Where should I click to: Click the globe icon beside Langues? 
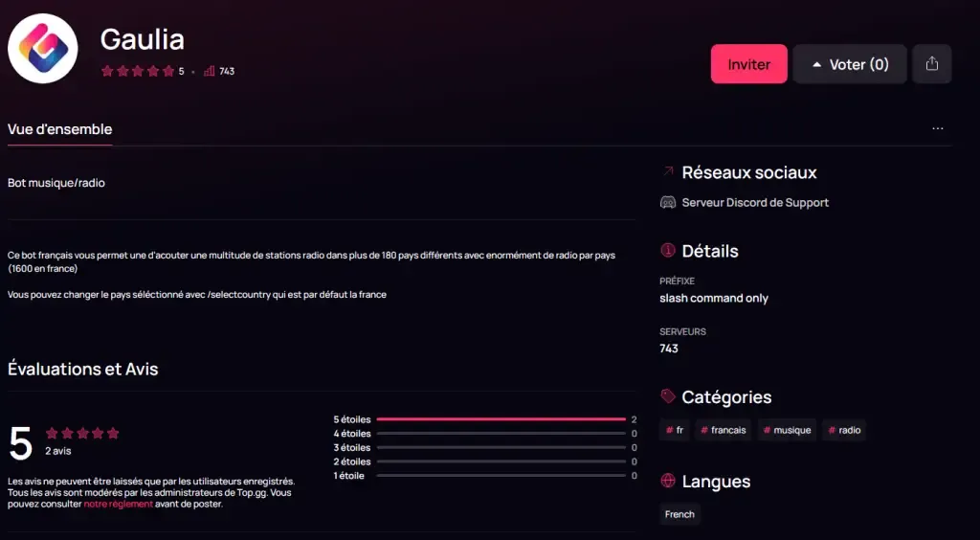tap(668, 481)
